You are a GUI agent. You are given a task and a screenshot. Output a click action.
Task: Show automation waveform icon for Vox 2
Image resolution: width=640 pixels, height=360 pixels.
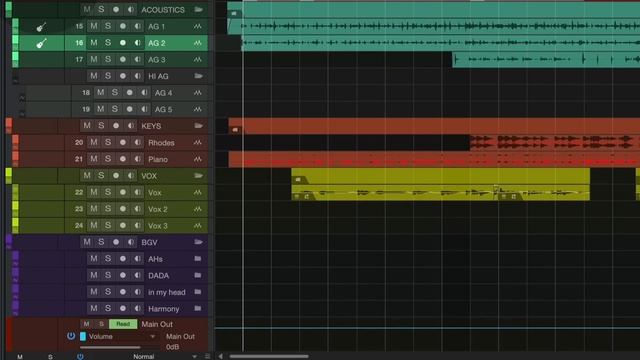pos(198,209)
